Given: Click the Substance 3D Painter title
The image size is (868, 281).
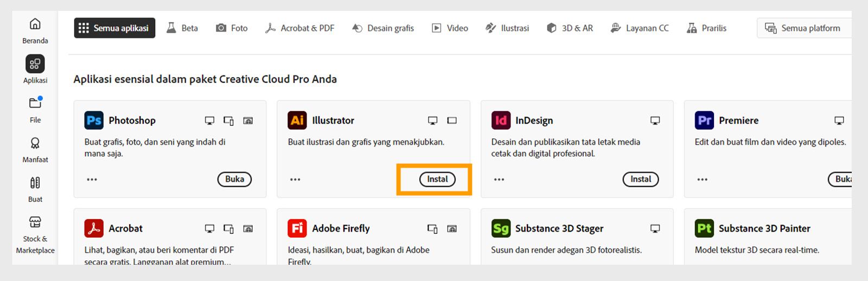Looking at the screenshot, I should point(764,228).
